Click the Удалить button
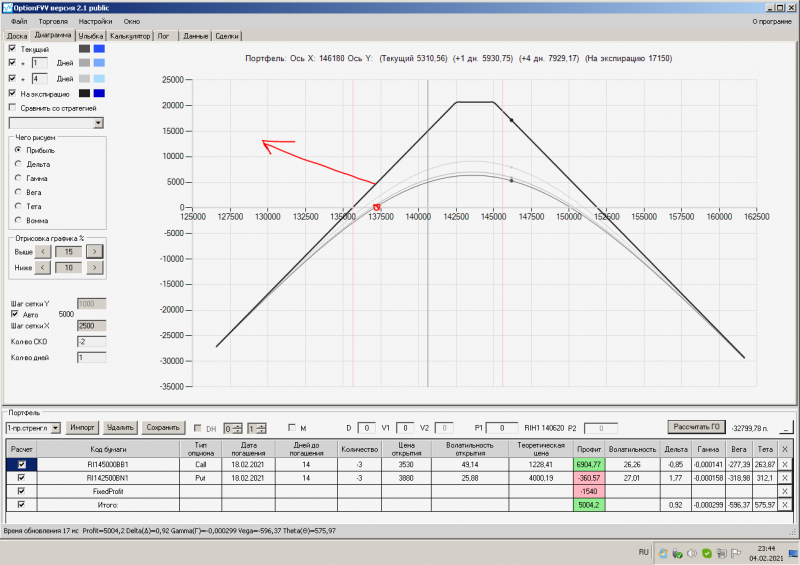 click(120, 427)
